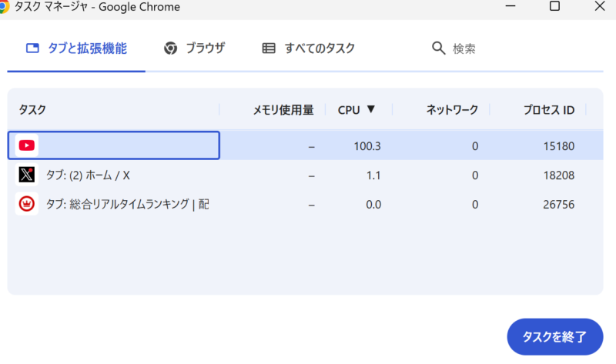
Task: Click the Chrome logo in the title bar
Action: point(4,7)
